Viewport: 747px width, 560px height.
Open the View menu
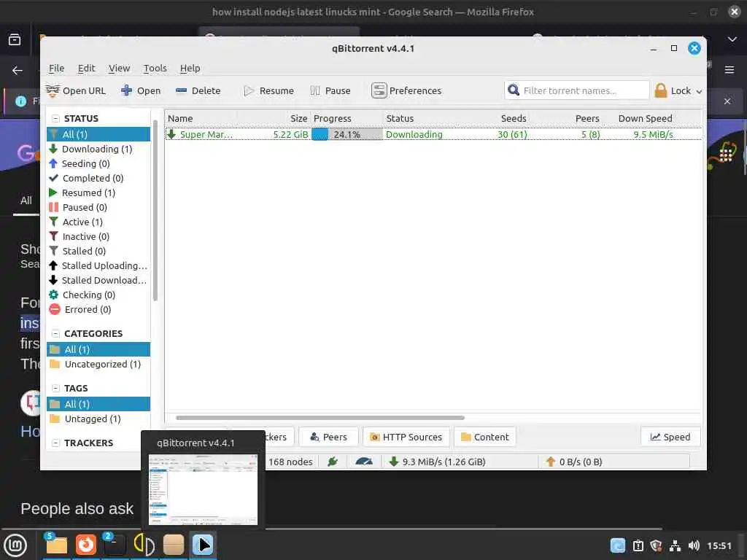pyautogui.click(x=119, y=68)
